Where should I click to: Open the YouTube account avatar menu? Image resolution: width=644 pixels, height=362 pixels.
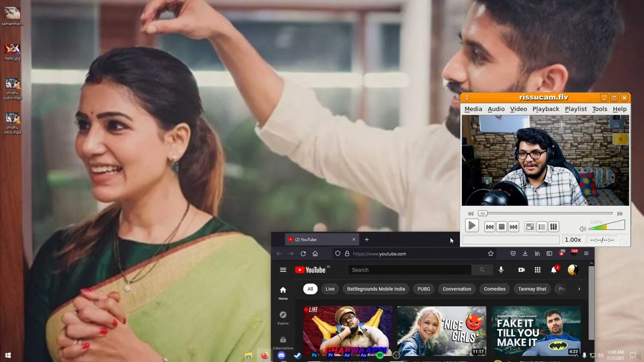pyautogui.click(x=573, y=270)
